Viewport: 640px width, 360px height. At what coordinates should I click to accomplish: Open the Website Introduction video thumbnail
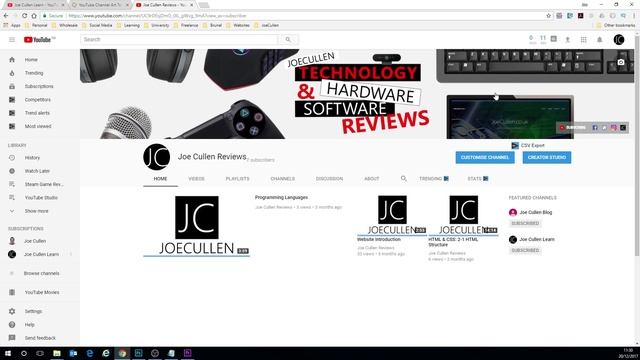point(392,215)
